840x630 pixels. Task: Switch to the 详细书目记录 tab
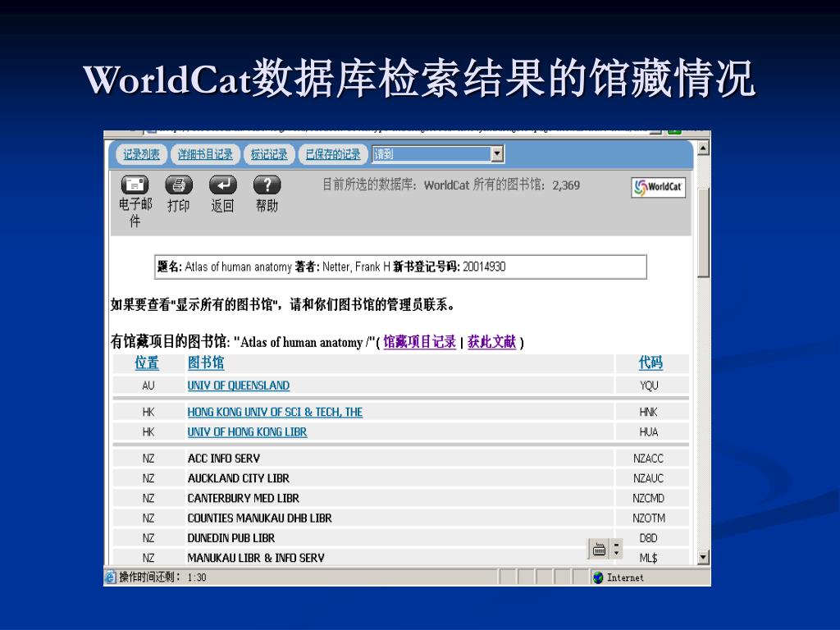click(205, 154)
